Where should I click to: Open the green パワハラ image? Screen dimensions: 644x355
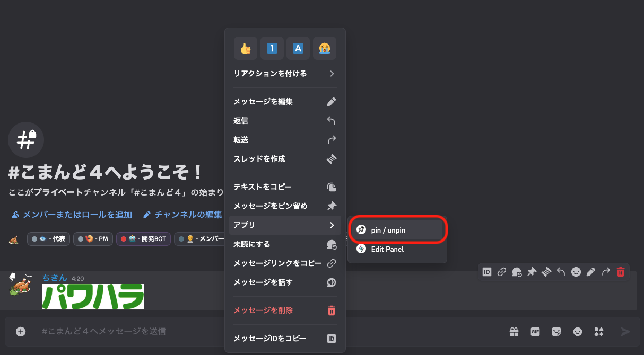(93, 297)
